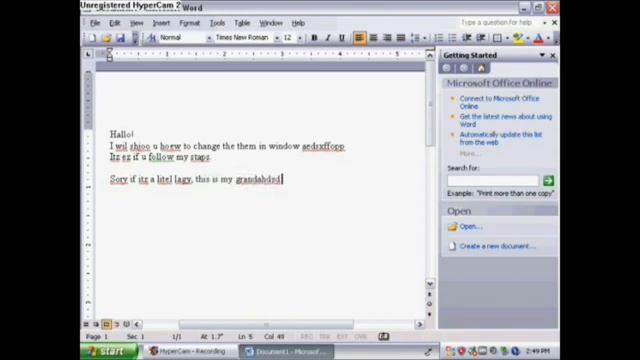Open the Window menu
640x360 pixels.
tap(271, 23)
